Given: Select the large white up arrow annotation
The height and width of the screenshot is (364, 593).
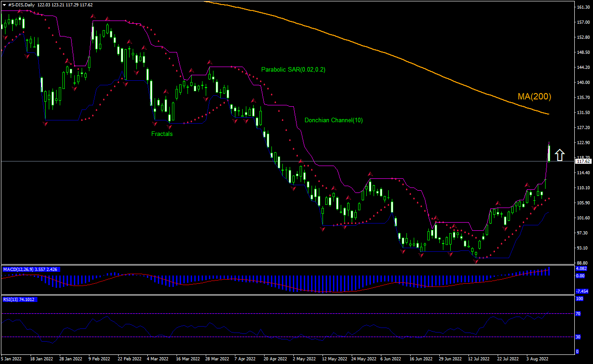Looking at the screenshot, I should coord(560,155).
